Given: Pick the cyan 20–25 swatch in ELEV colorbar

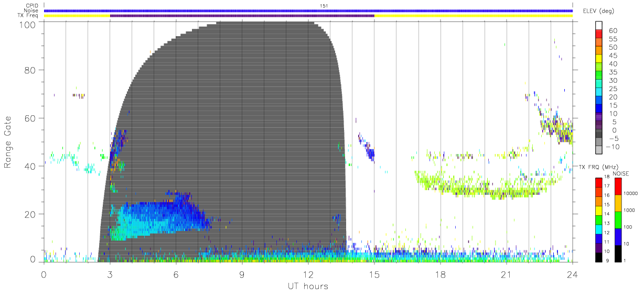Looking at the screenshot, I should coord(599,93).
